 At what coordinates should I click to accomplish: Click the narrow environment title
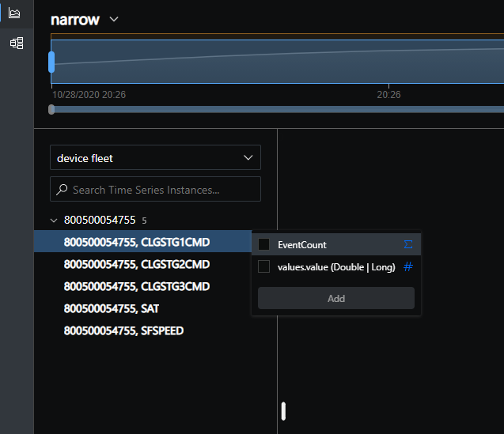coord(75,20)
